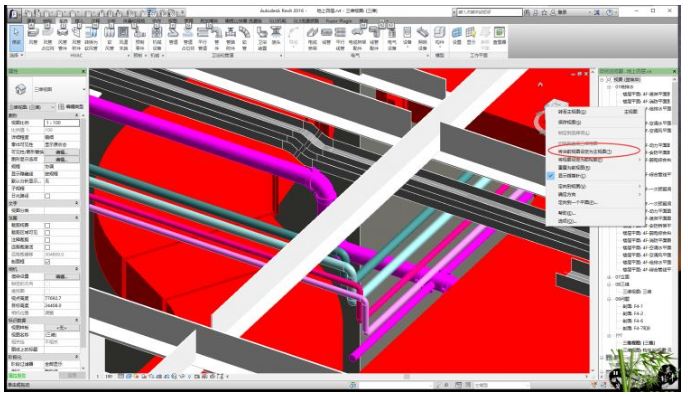
Task: Toggle Crop Region Visible checkbox
Action: (47, 232)
